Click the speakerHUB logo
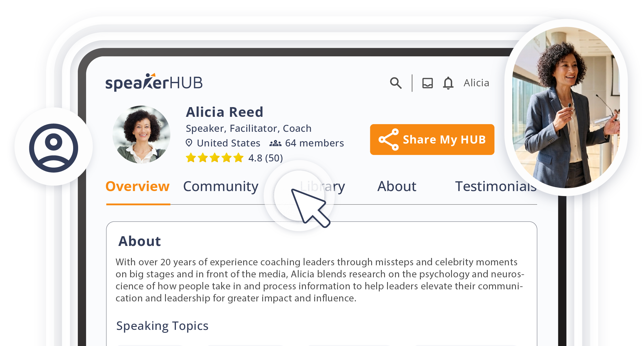The height and width of the screenshot is (346, 644). [x=154, y=82]
